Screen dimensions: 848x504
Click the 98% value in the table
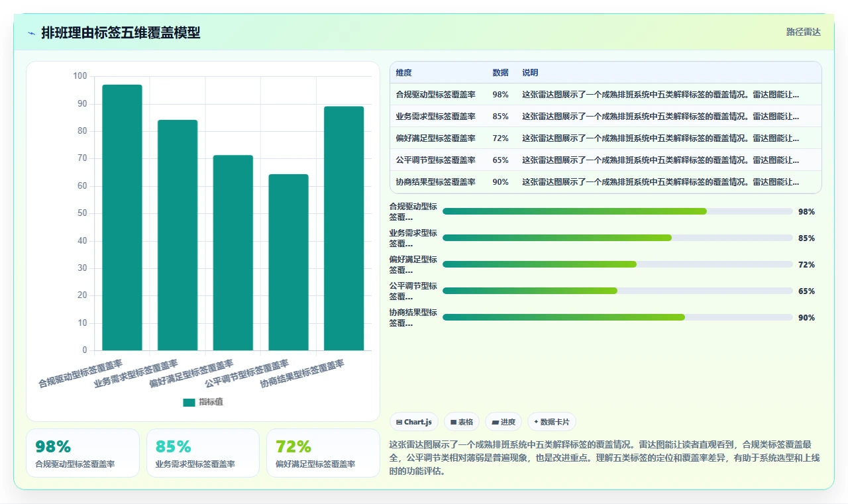coord(500,95)
